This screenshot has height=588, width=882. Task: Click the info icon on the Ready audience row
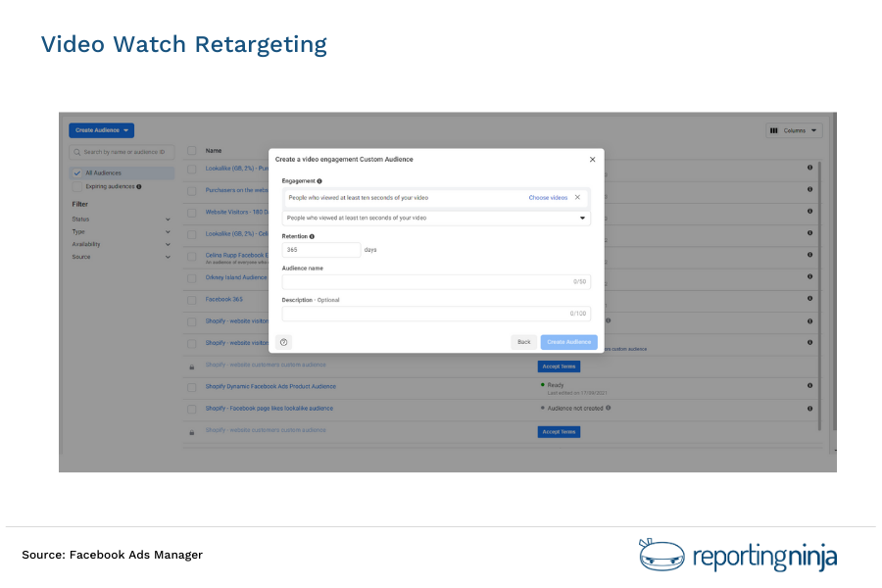pos(809,386)
